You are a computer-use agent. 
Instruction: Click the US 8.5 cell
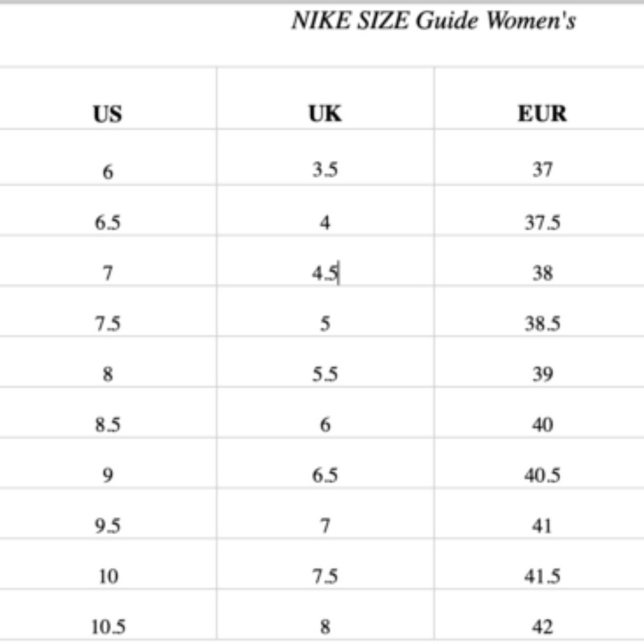tap(108, 425)
